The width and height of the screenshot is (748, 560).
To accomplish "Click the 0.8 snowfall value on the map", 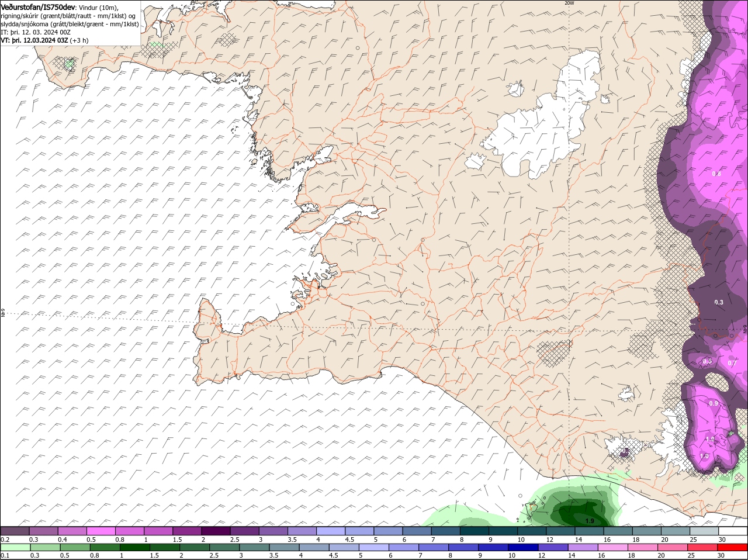I will [x=716, y=174].
